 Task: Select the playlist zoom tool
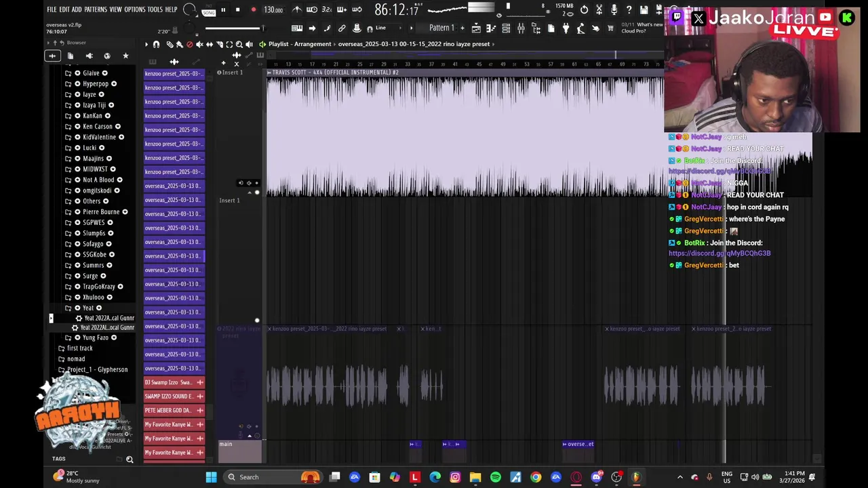(239, 44)
